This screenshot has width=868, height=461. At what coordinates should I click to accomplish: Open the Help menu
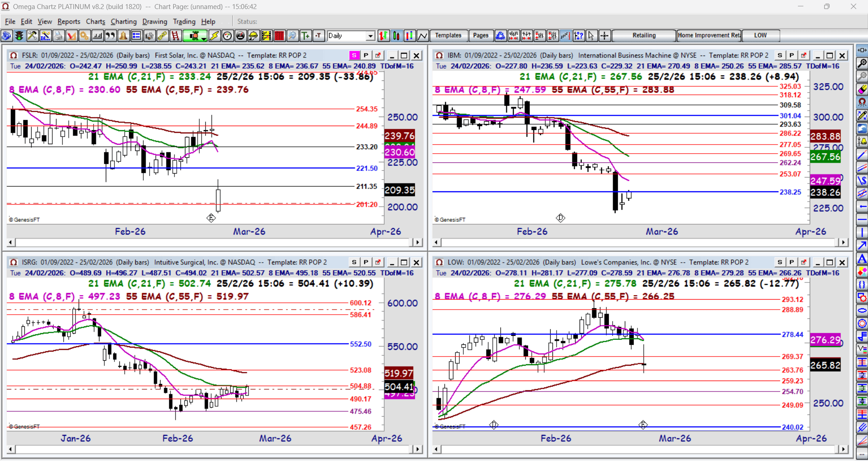208,22
